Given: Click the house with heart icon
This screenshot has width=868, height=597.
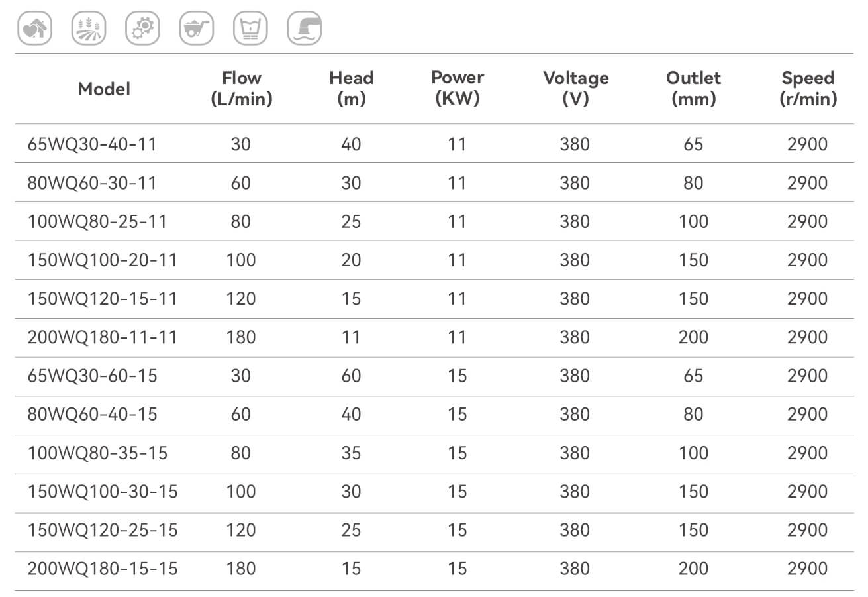Looking at the screenshot, I should (34, 28).
